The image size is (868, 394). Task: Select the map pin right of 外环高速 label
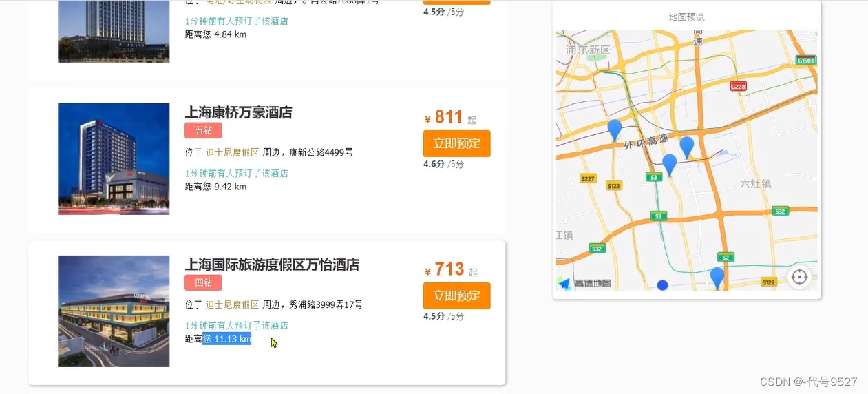[687, 147]
